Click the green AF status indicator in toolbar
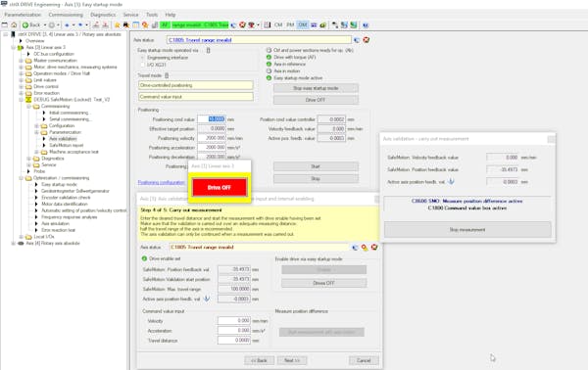588x370 pixels. tap(165, 25)
